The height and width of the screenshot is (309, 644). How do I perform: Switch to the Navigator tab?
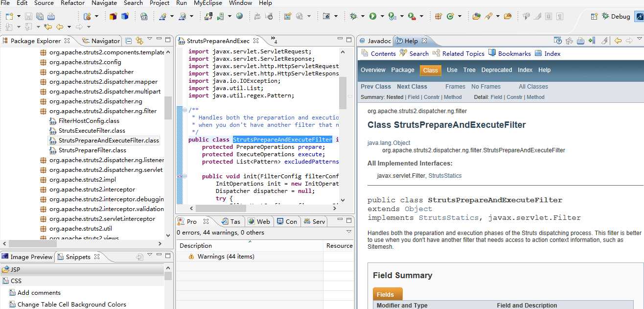point(101,41)
